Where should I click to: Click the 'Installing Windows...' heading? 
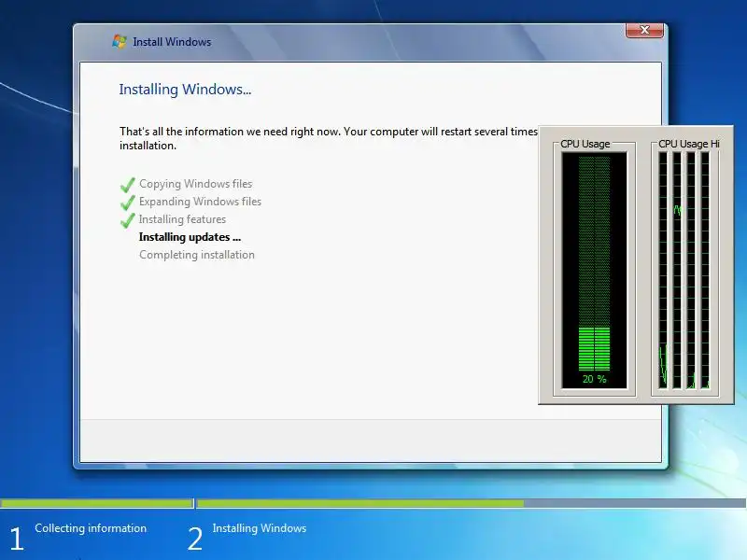[x=185, y=89]
